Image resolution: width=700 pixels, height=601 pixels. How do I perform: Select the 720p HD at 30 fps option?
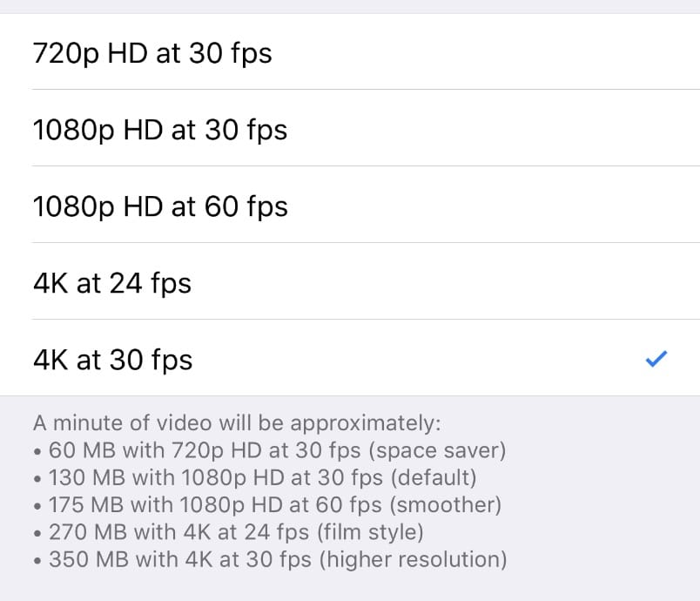(152, 53)
